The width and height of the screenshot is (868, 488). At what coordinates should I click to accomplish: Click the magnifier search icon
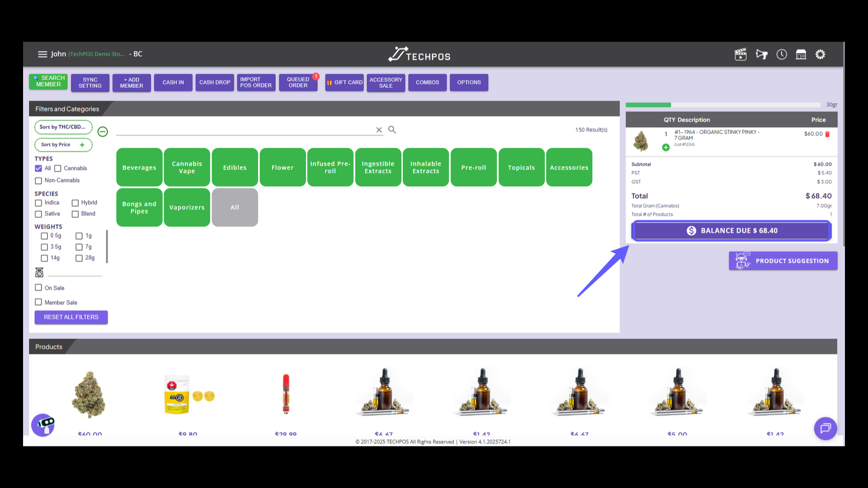392,130
